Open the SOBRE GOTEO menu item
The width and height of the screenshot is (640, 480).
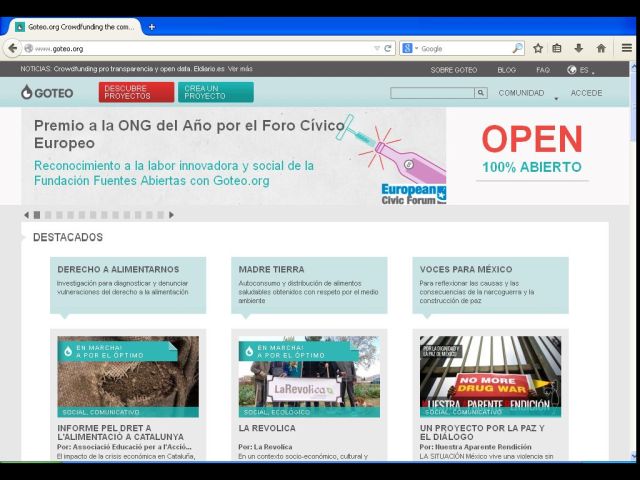coord(453,70)
